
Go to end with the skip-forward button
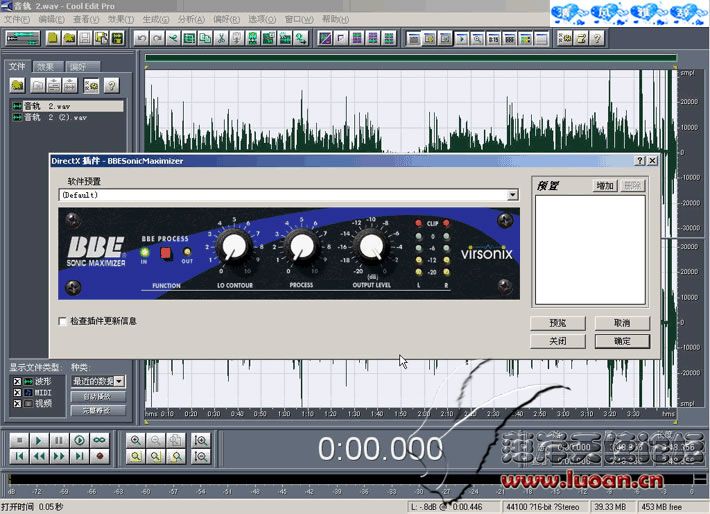click(x=79, y=456)
